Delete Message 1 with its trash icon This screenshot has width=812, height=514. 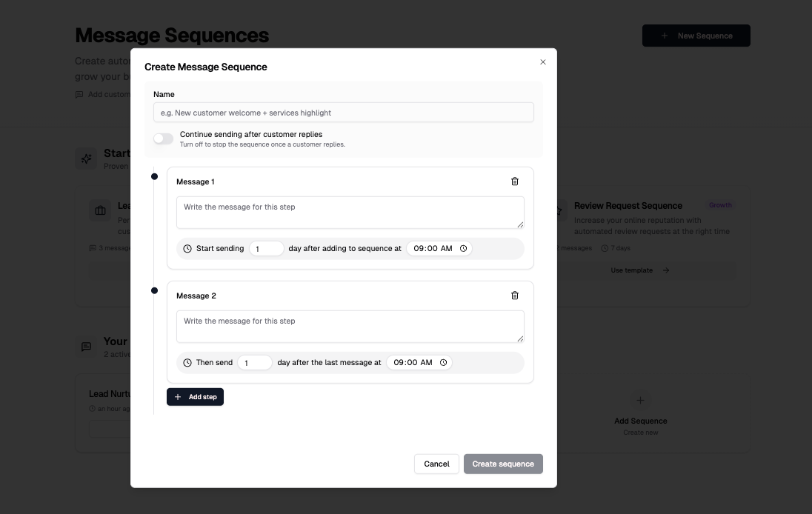coord(515,181)
